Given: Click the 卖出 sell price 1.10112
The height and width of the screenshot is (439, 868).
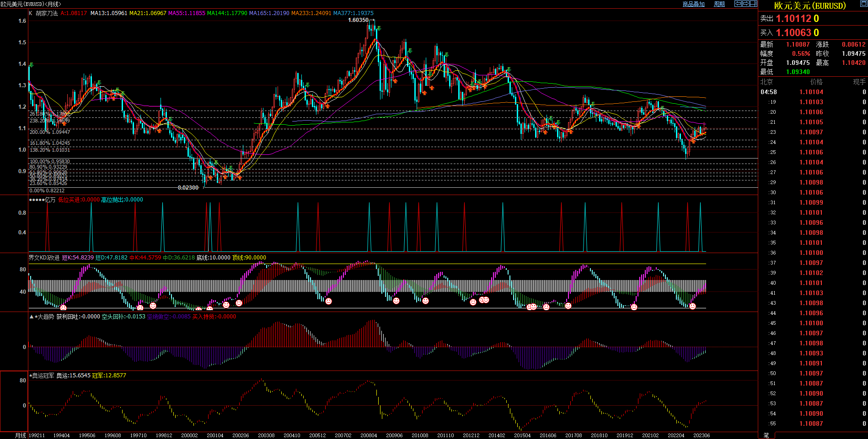Looking at the screenshot, I should coord(793,19).
